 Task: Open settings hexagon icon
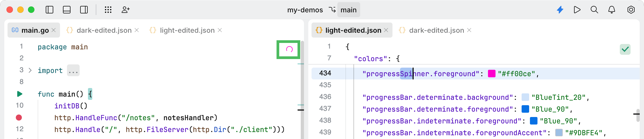pos(631,10)
